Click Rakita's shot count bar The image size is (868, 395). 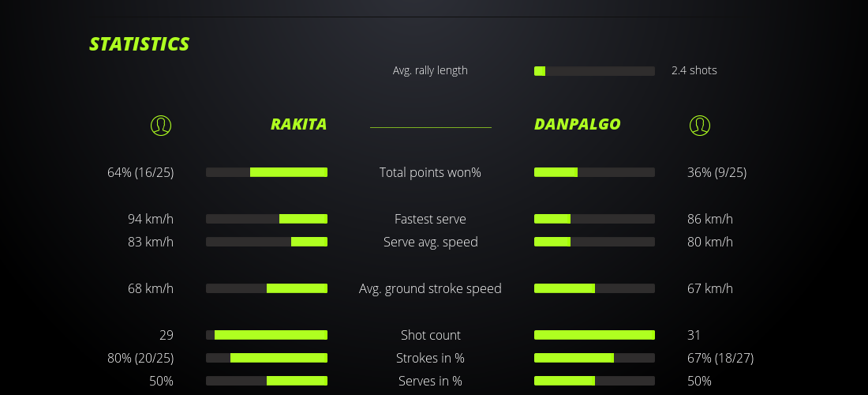tap(267, 335)
